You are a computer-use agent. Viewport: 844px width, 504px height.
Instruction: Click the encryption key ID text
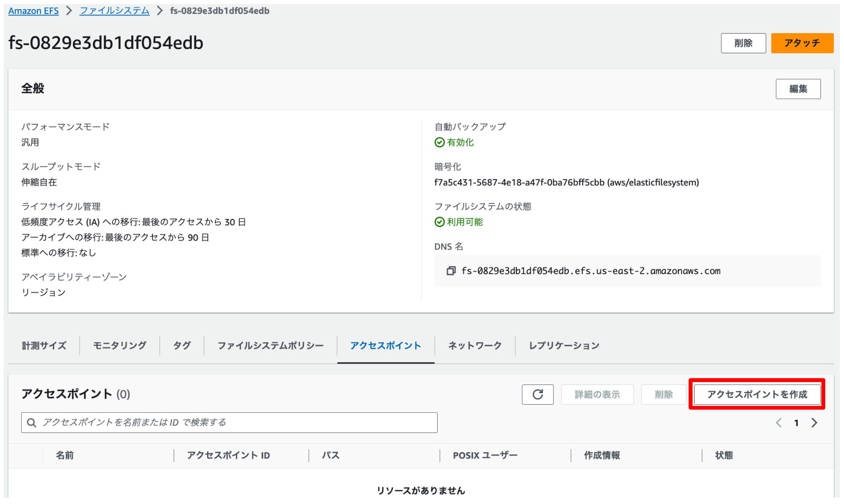click(567, 182)
